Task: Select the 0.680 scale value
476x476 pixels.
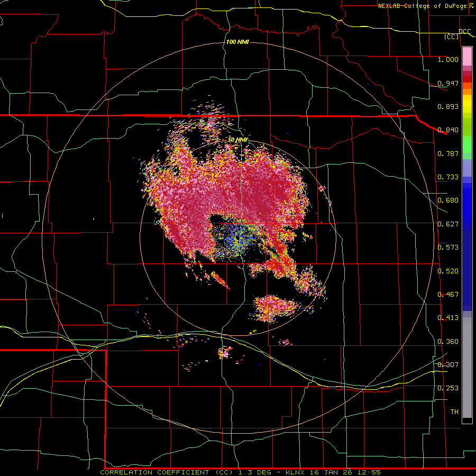Action: point(448,200)
